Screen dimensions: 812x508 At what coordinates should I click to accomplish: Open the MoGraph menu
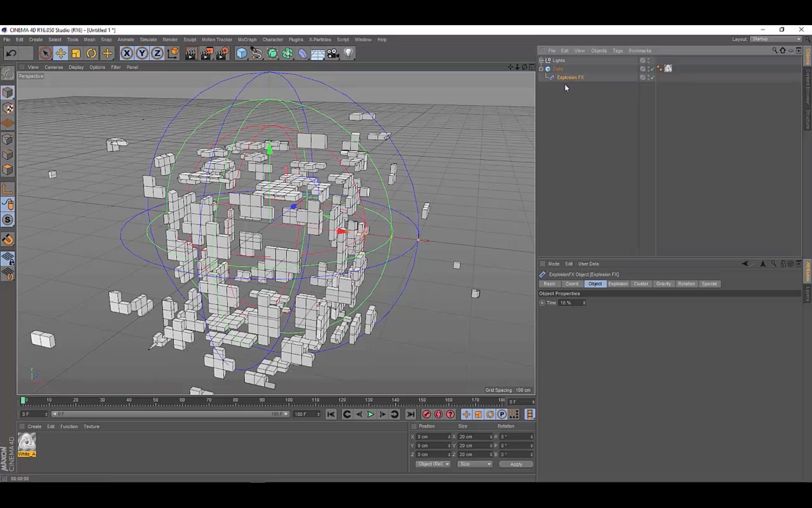pyautogui.click(x=247, y=40)
